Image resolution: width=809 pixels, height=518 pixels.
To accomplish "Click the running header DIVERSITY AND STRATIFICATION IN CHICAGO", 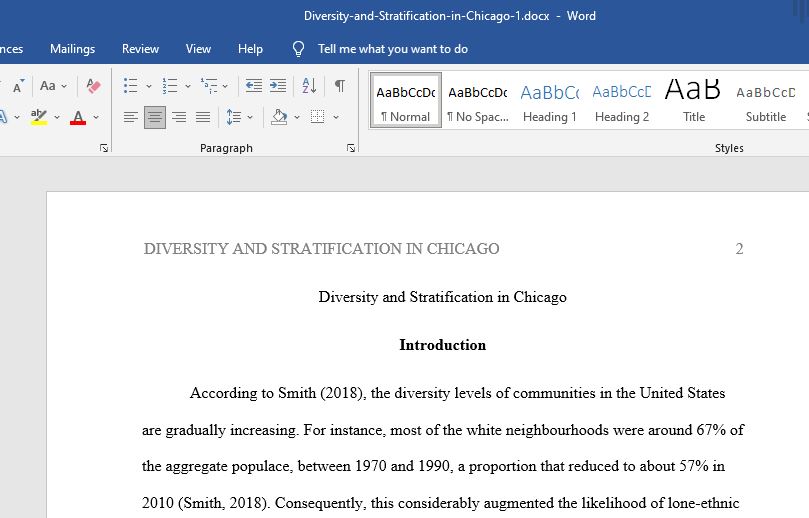I will click(321, 249).
